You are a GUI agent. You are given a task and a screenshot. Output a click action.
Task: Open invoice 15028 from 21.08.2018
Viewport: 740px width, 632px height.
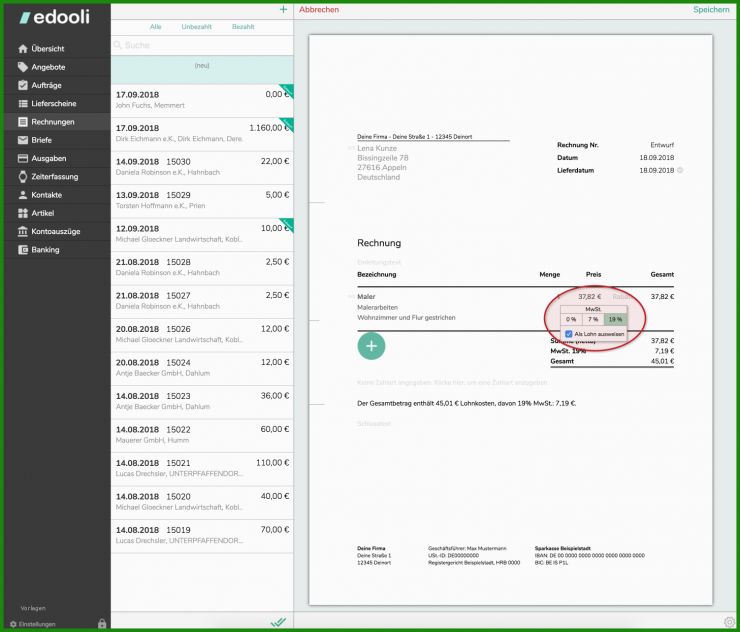click(202, 268)
